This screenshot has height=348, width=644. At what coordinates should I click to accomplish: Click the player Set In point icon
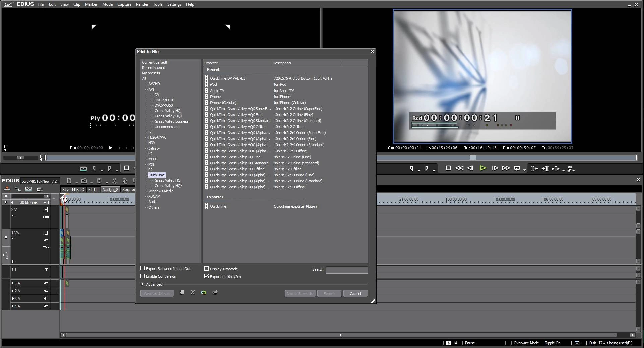click(x=94, y=168)
